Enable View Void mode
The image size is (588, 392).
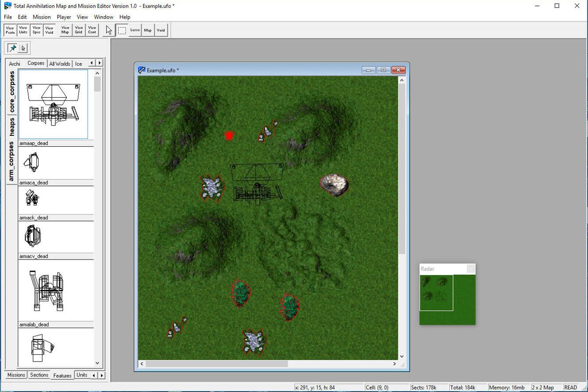(x=49, y=30)
